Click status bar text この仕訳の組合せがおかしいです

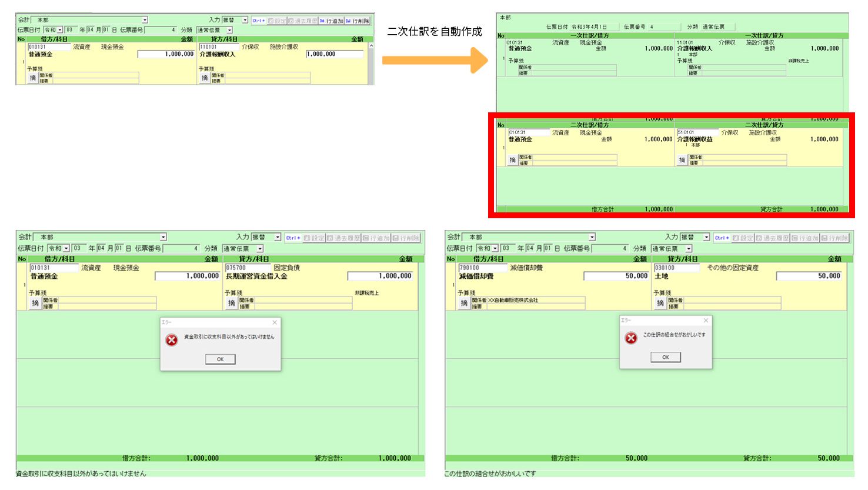[490, 474]
